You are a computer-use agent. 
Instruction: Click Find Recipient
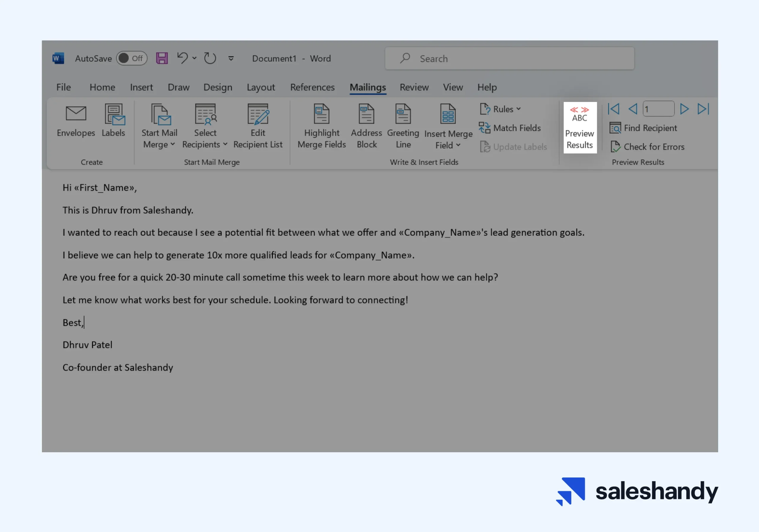pyautogui.click(x=643, y=128)
